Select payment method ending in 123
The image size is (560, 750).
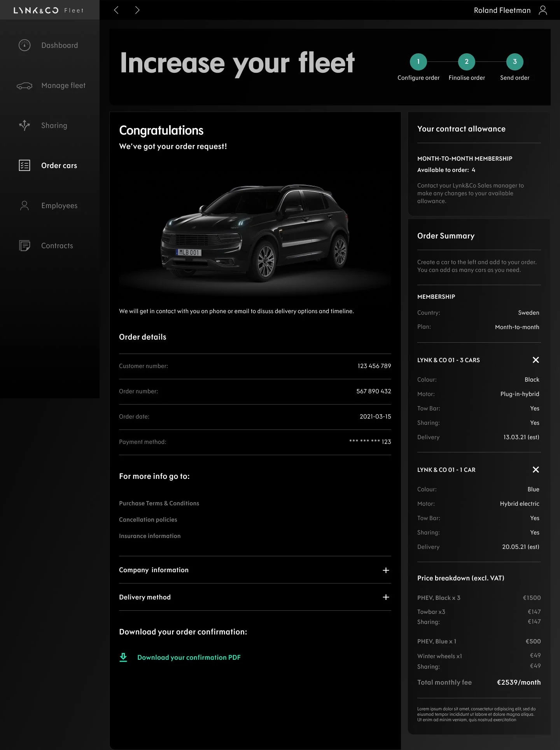[x=370, y=442]
